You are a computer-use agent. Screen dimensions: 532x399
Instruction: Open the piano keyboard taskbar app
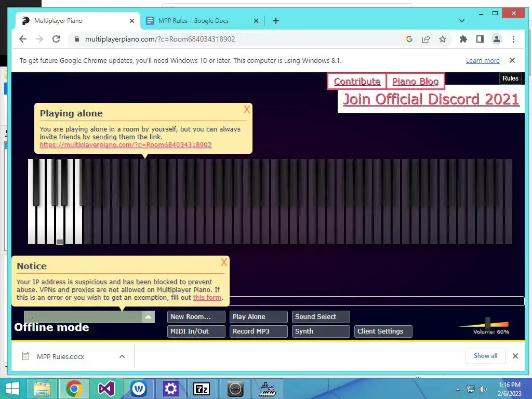click(268, 389)
